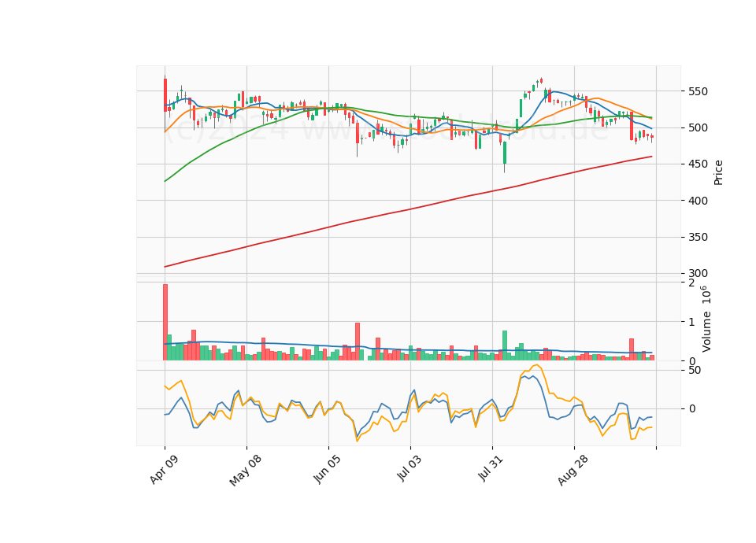The image size is (756, 543).
Task: Click the volume axis value 1
Action: coord(692,322)
